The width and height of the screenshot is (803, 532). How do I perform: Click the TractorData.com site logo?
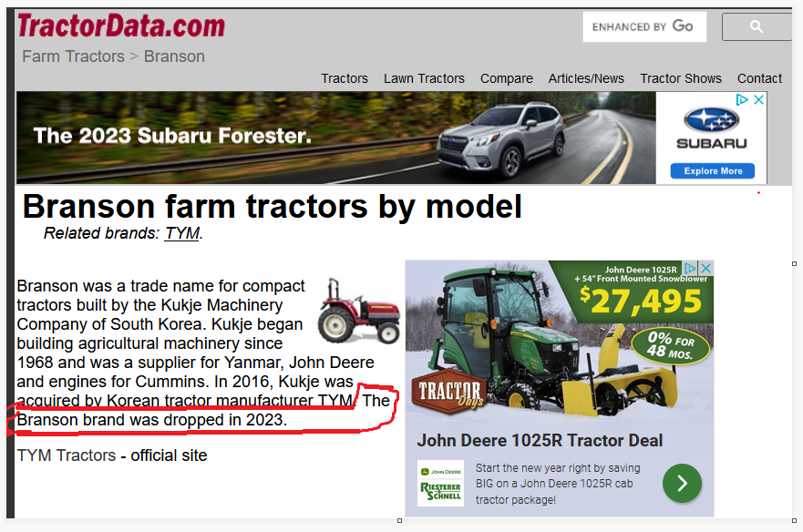pos(121,26)
